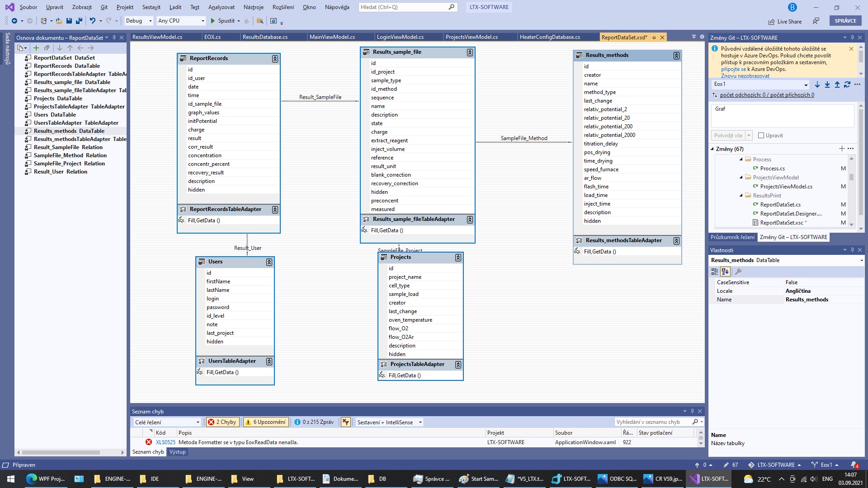
Task: Open the Eox1 branch dropdown
Action: click(760, 84)
